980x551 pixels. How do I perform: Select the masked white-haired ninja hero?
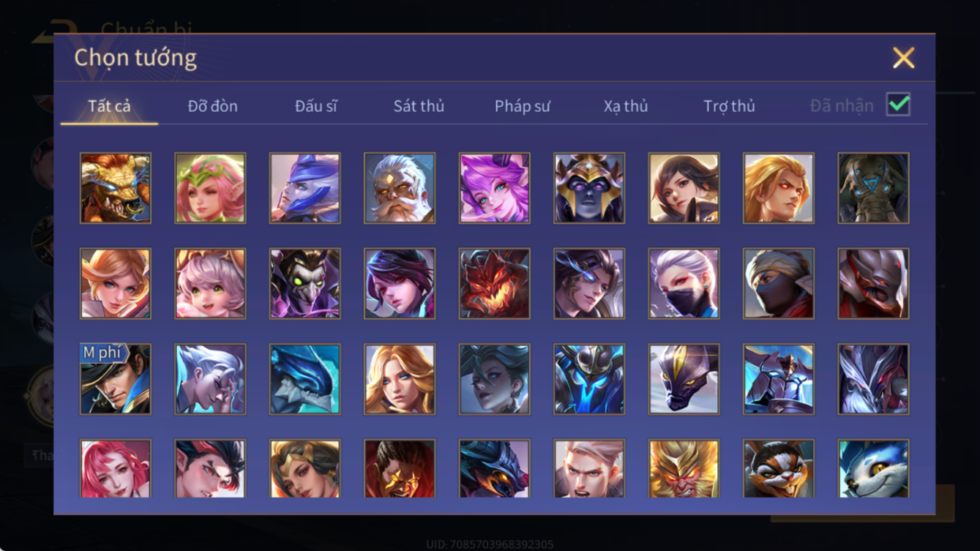pyautogui.click(x=684, y=284)
